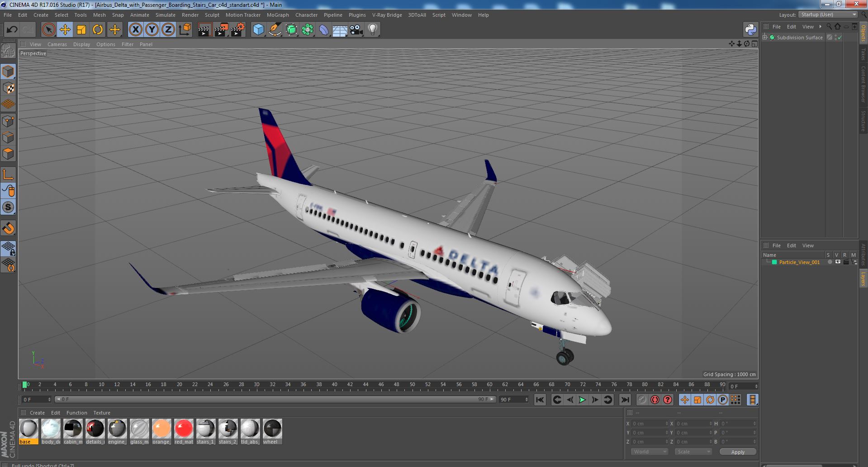This screenshot has height=467, width=868.
Task: Go to start of animation
Action: pyautogui.click(x=540, y=400)
